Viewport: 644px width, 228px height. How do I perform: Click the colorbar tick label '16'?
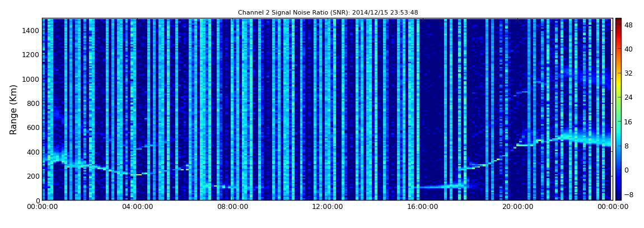coord(628,122)
